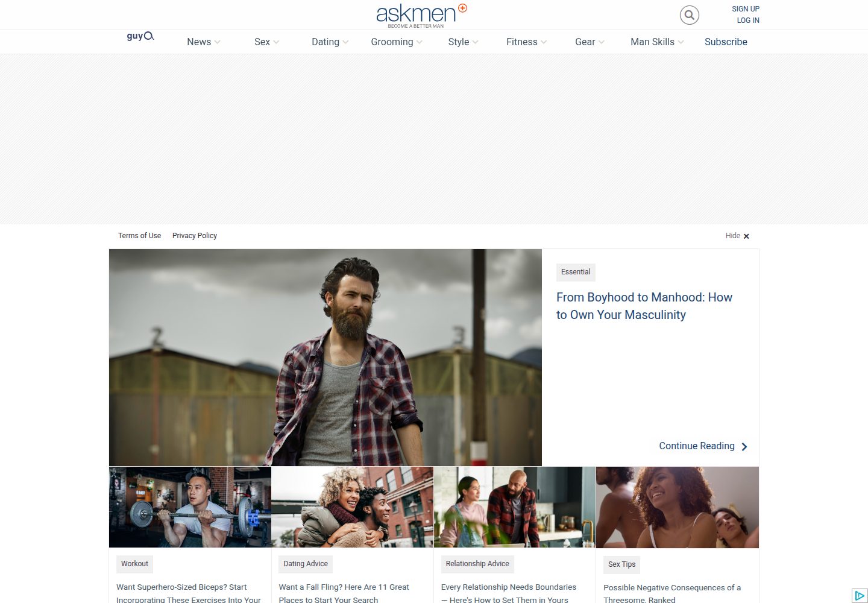
Task: Open Privacy Policy
Action: [195, 236]
